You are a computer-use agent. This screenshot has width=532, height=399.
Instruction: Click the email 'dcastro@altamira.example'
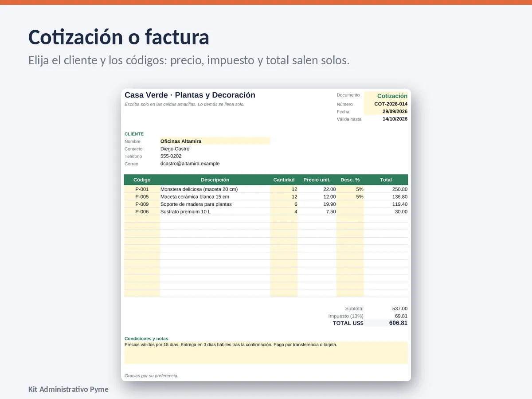(190, 164)
